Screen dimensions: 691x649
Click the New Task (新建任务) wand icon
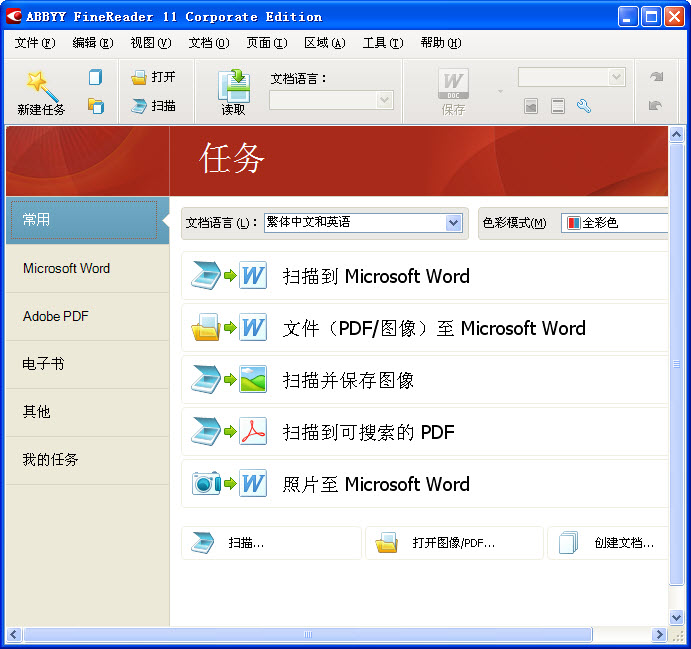coord(41,85)
